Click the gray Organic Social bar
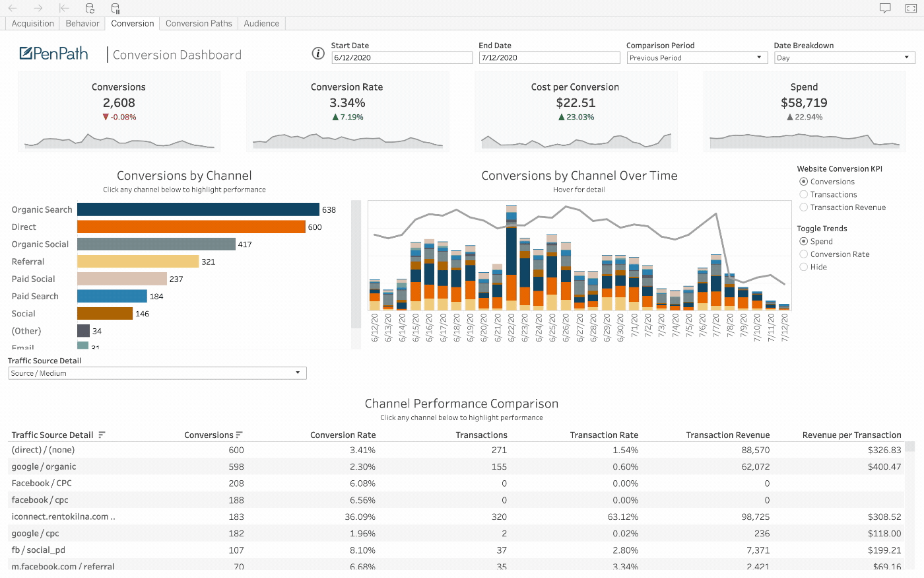The width and height of the screenshot is (924, 578). click(x=156, y=244)
